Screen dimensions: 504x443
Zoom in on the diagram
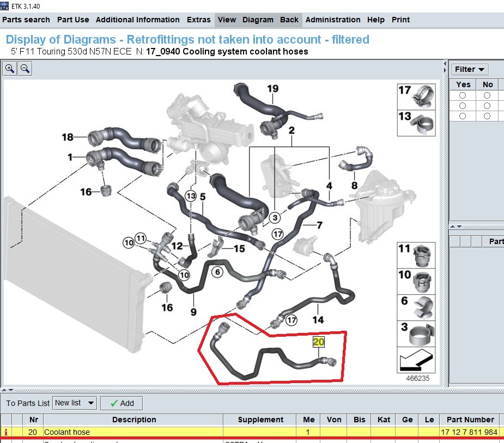coord(10,69)
